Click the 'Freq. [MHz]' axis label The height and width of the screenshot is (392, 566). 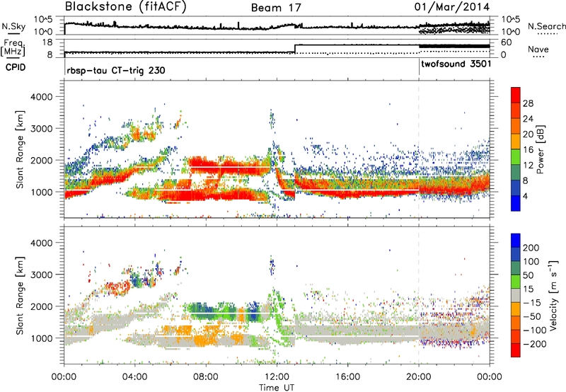click(13, 47)
